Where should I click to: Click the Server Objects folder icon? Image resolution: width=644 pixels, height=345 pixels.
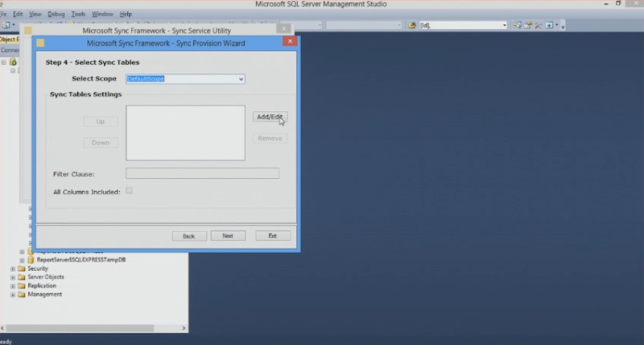coord(22,277)
